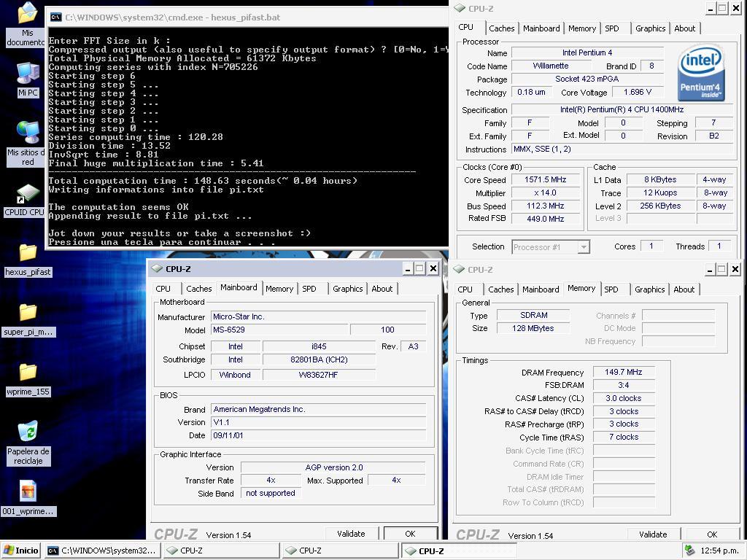Open Mainboard tab in Memory CPU-Z window

pos(541,289)
